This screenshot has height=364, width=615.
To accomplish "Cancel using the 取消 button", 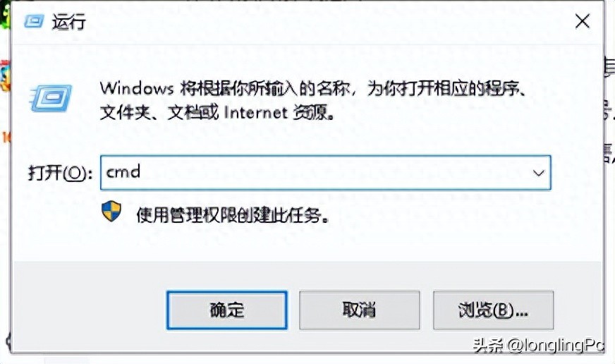I will 359,310.
